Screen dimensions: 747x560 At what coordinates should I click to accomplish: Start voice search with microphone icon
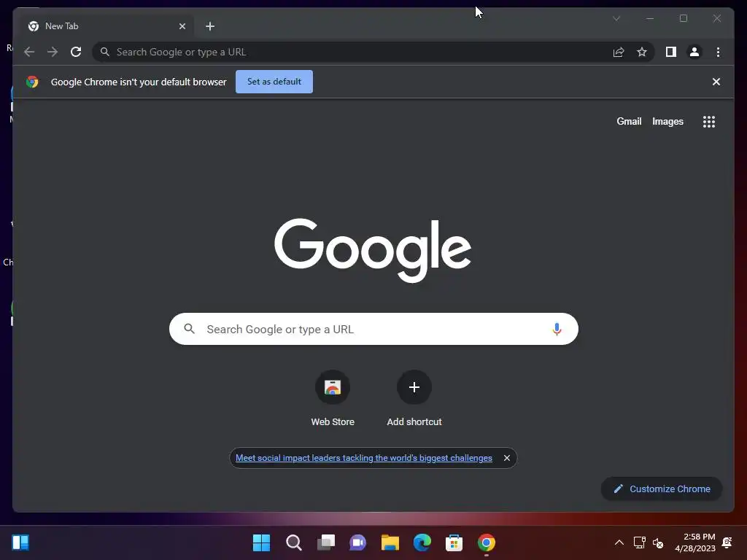pyautogui.click(x=557, y=329)
